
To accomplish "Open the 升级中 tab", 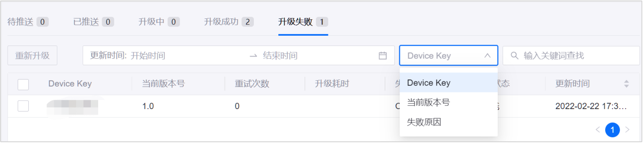I will pos(159,22).
